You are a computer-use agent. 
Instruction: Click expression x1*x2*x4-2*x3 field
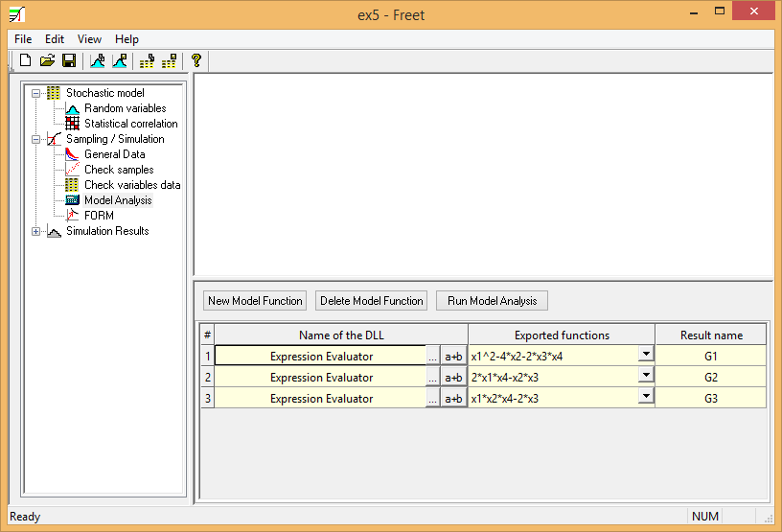tap(553, 398)
